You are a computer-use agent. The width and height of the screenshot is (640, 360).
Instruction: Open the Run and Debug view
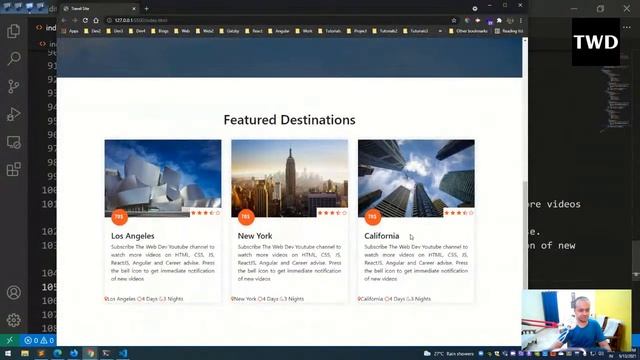13,114
